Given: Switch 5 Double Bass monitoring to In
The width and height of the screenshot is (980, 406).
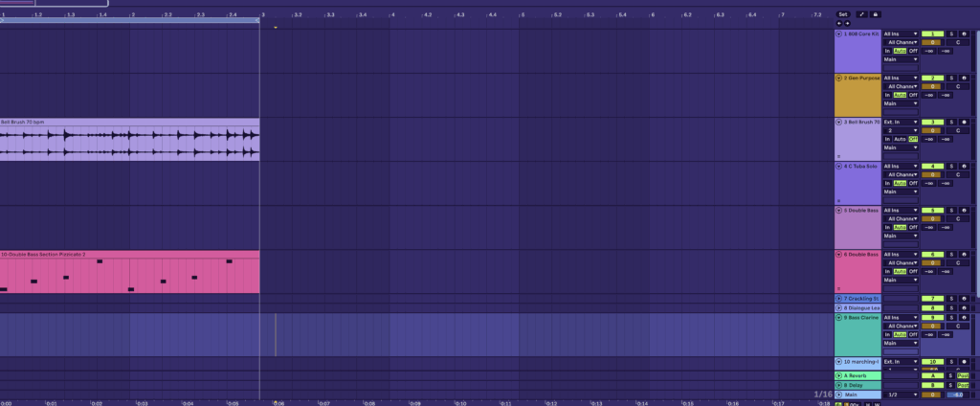Looking at the screenshot, I should click(887, 227).
